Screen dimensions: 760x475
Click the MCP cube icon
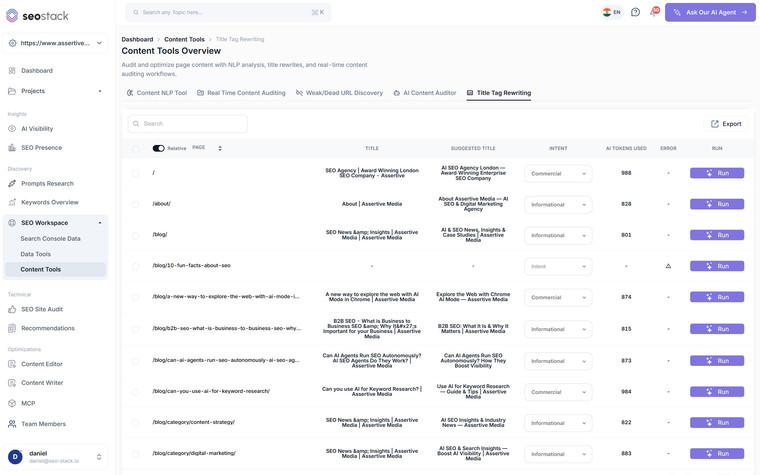pos(12,403)
